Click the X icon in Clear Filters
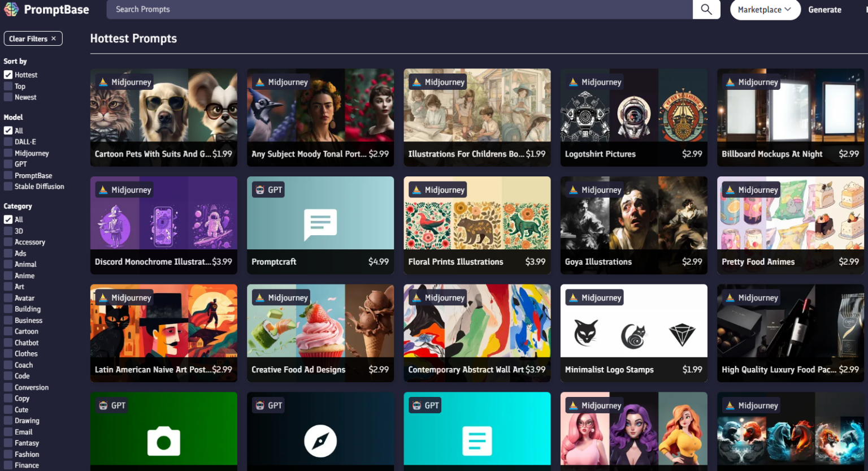The width and height of the screenshot is (868, 471). [x=54, y=38]
